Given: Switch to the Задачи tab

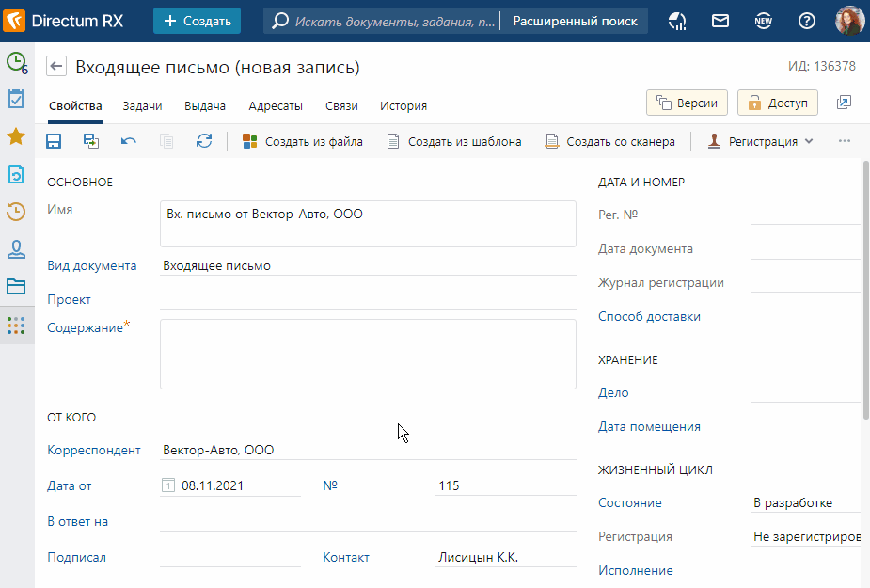Looking at the screenshot, I should click(x=142, y=106).
